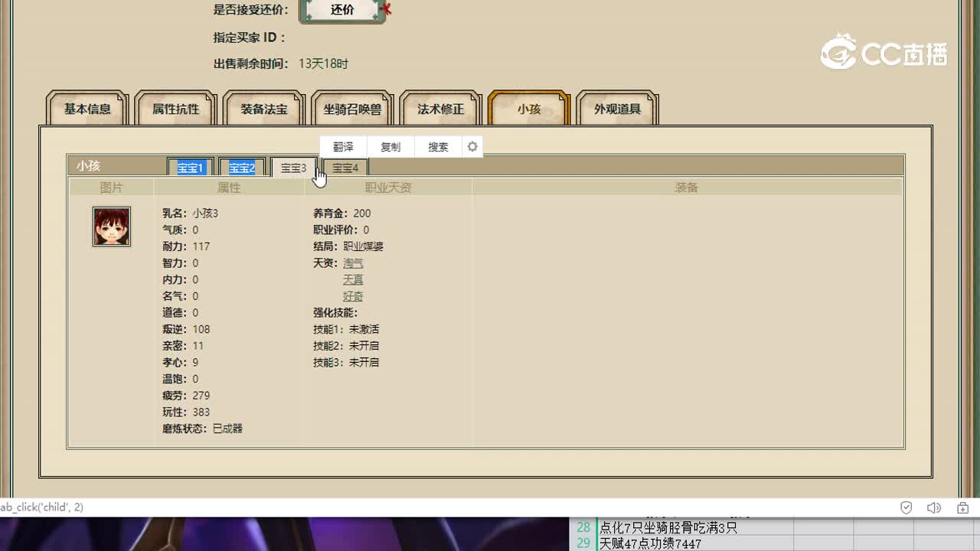This screenshot has height=551, width=980.
Task: Select the 耐力: 117 value
Action: (x=186, y=246)
